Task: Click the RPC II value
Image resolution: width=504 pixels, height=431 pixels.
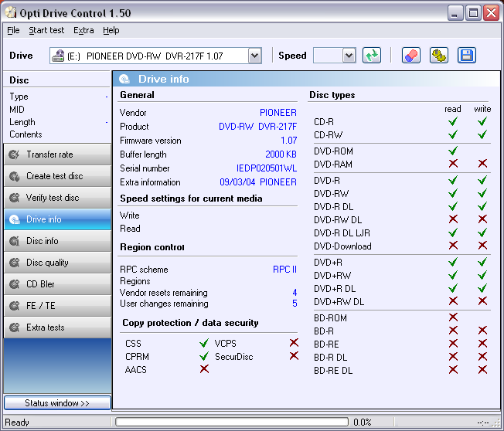Action: pos(284,269)
